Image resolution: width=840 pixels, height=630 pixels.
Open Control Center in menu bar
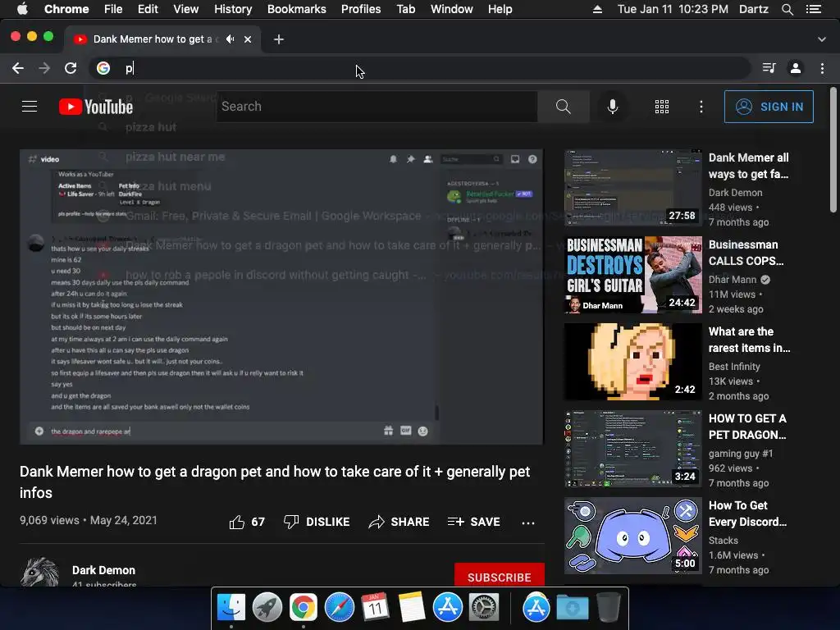(814, 9)
